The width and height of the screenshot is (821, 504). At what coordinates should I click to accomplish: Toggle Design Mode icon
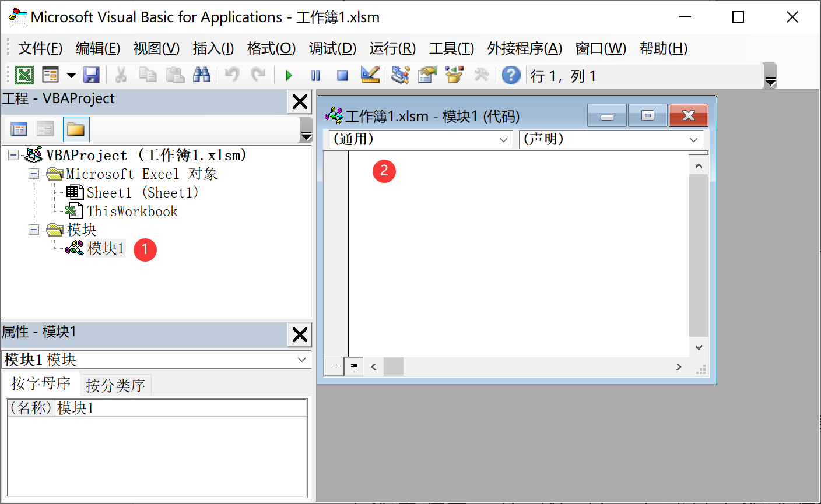point(370,75)
